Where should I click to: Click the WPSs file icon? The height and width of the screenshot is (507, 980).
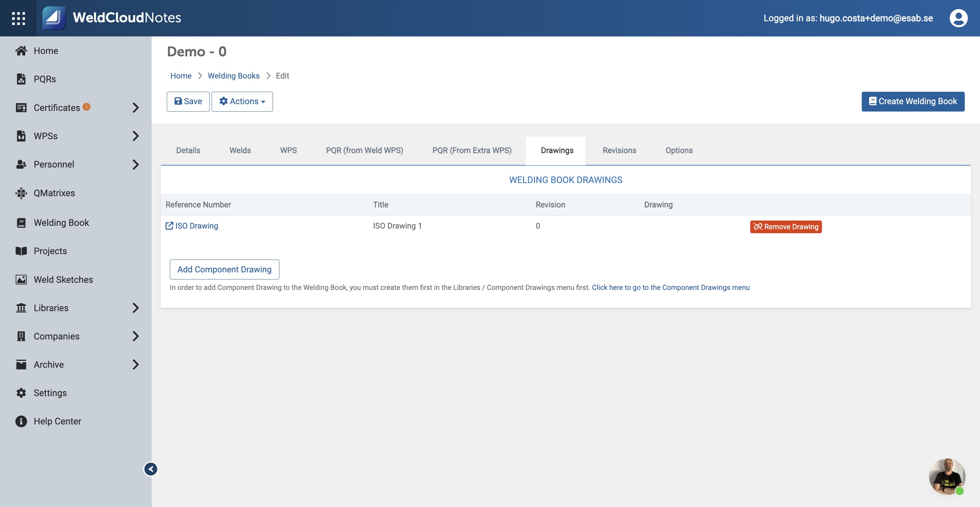pyautogui.click(x=21, y=136)
